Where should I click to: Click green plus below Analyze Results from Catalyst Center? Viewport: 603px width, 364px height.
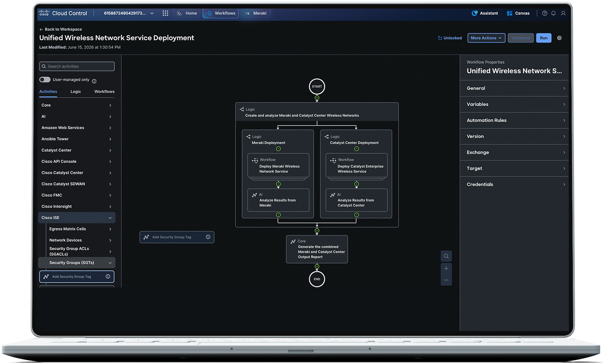356,215
